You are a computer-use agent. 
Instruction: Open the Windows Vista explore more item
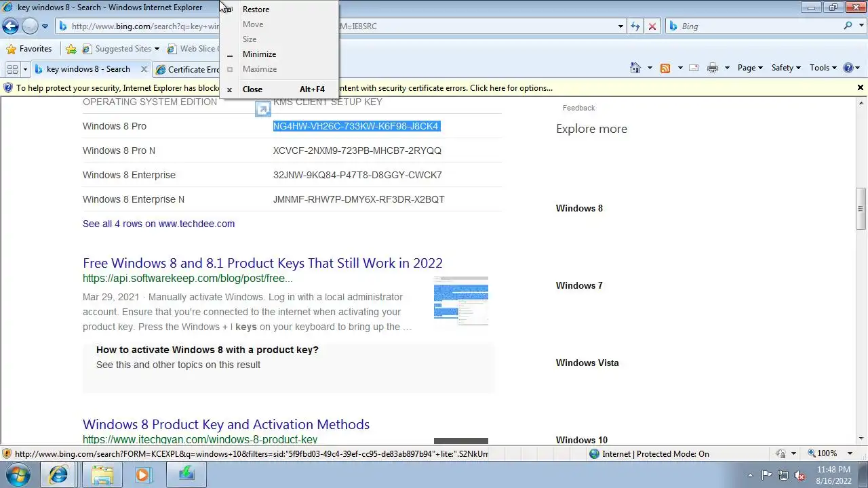pos(587,363)
